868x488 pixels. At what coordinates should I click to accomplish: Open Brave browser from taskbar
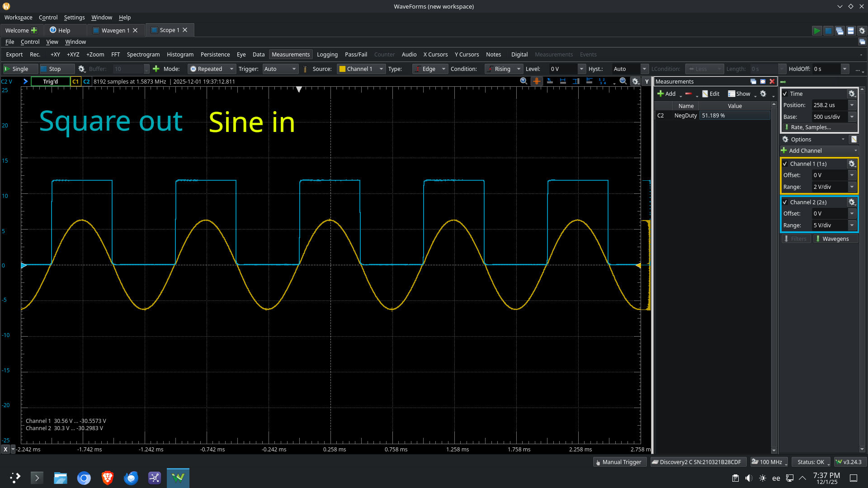tap(108, 478)
